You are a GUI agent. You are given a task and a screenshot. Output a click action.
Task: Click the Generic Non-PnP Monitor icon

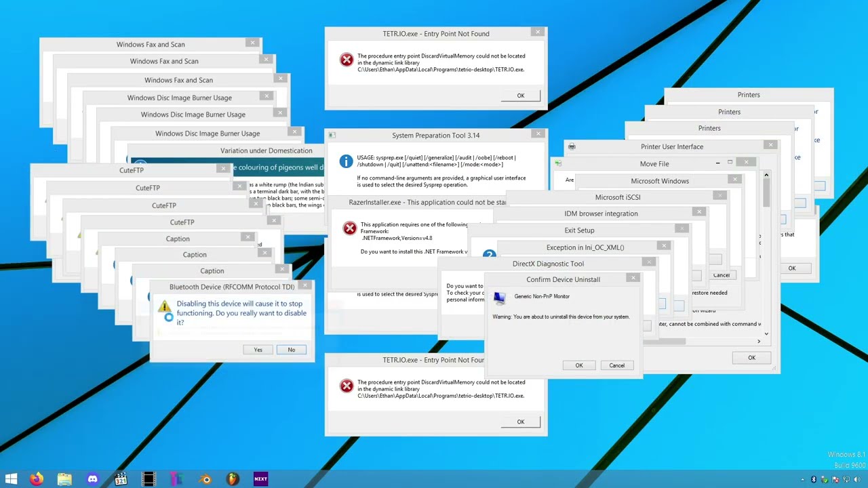point(500,298)
